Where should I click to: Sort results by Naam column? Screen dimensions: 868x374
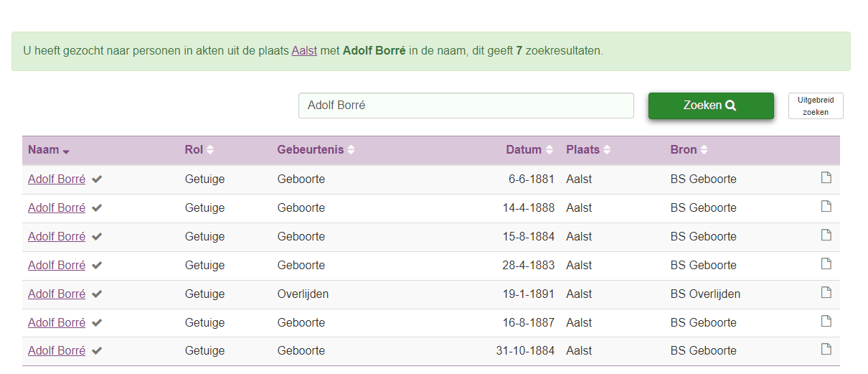pyautogui.click(x=49, y=150)
